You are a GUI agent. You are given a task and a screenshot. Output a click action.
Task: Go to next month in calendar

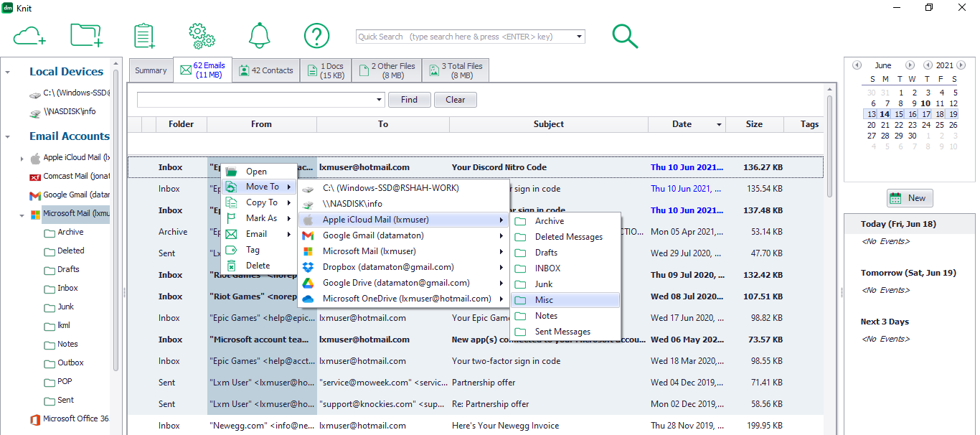(910, 65)
